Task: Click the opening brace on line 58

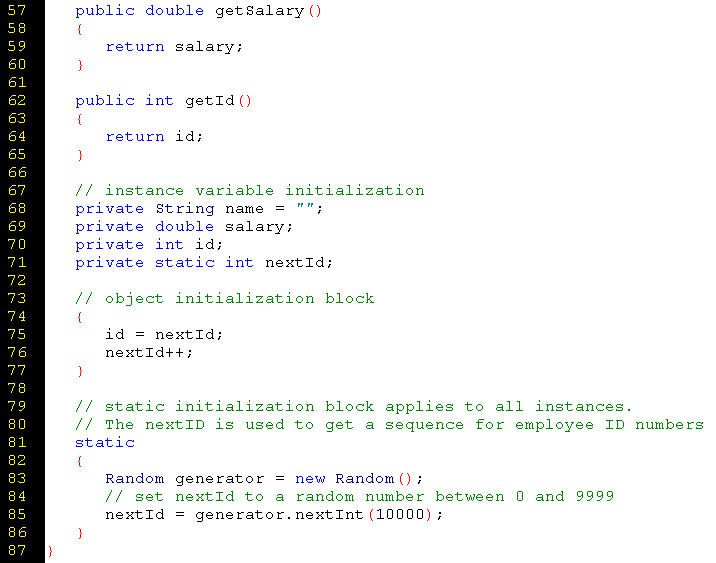Action: click(80, 29)
